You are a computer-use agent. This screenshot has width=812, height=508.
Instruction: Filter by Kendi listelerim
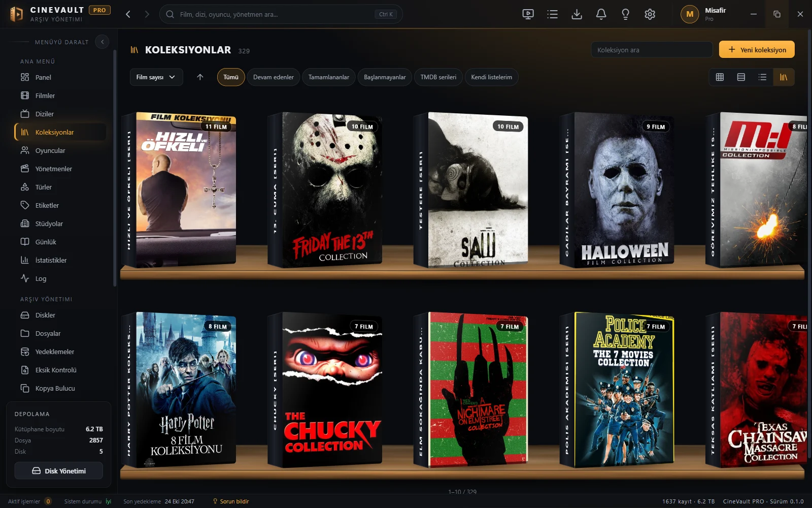(x=491, y=77)
